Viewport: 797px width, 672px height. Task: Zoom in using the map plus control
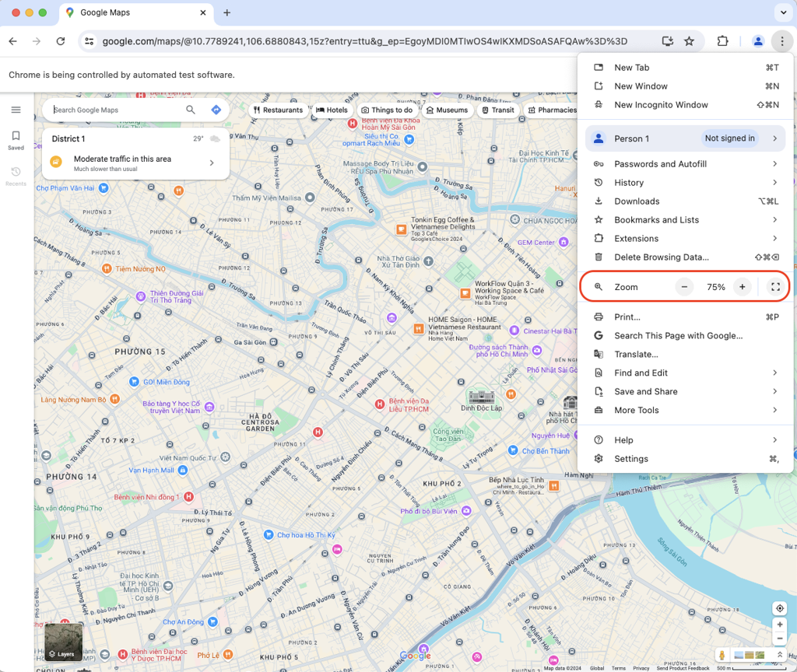pos(779,625)
